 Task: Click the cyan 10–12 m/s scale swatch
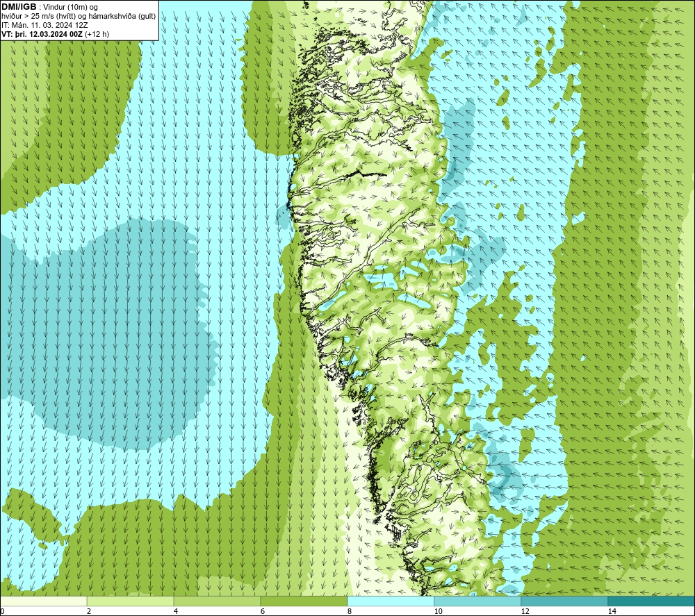(478, 601)
